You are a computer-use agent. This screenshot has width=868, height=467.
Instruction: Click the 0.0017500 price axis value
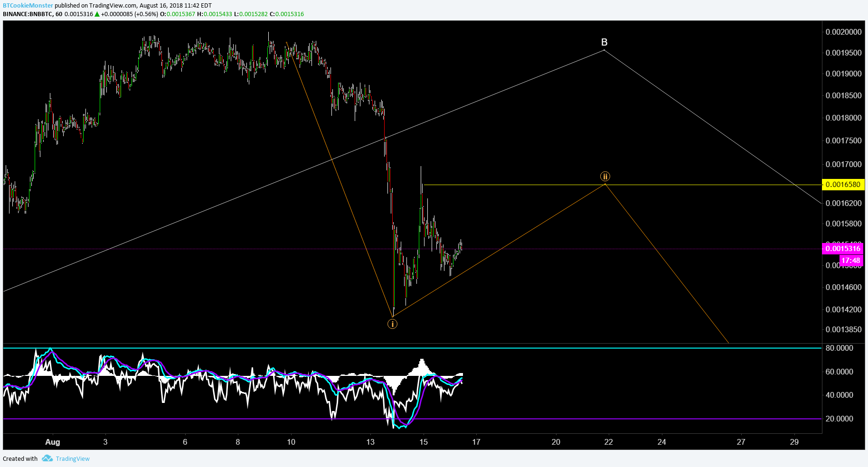coord(843,140)
